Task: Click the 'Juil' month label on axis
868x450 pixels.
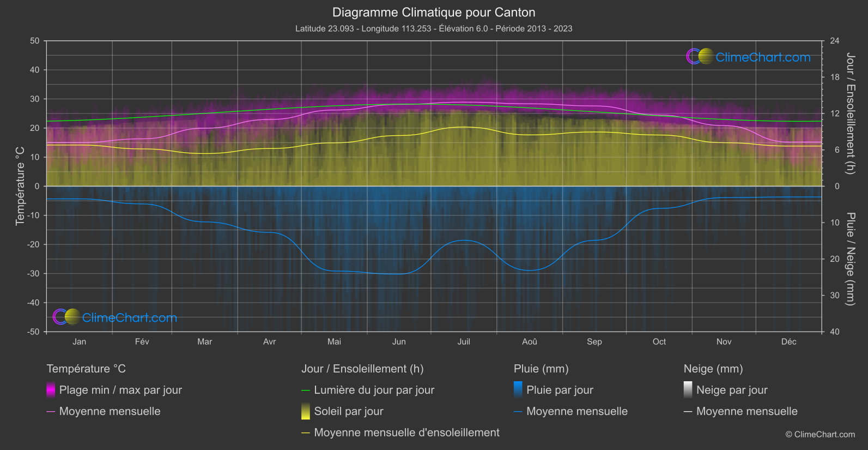Action: (x=464, y=341)
